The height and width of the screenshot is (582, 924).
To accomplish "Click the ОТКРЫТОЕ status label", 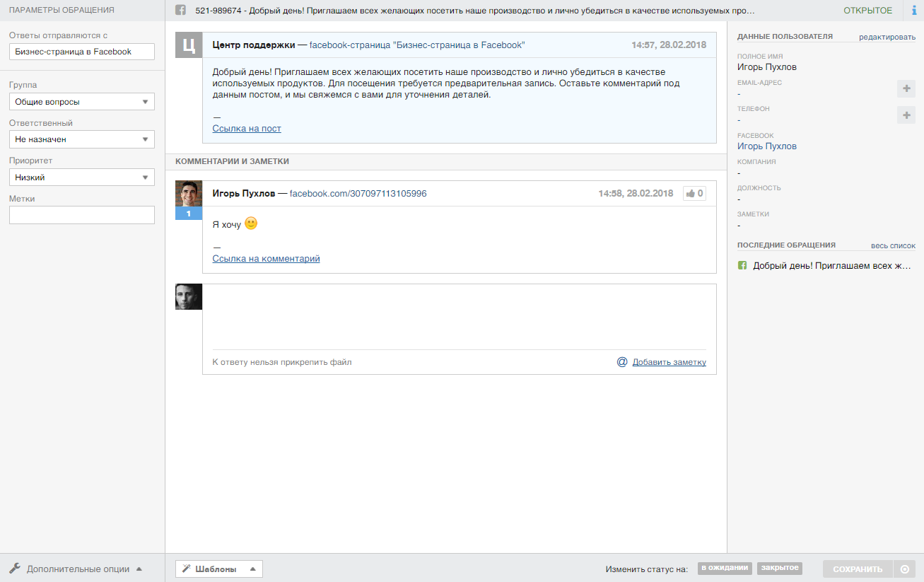I will pyautogui.click(x=868, y=11).
